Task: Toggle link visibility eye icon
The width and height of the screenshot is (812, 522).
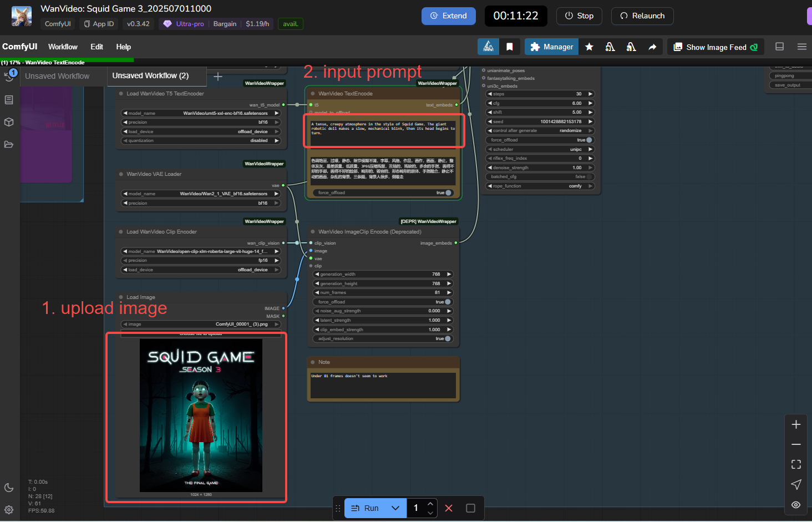Action: [x=796, y=504]
